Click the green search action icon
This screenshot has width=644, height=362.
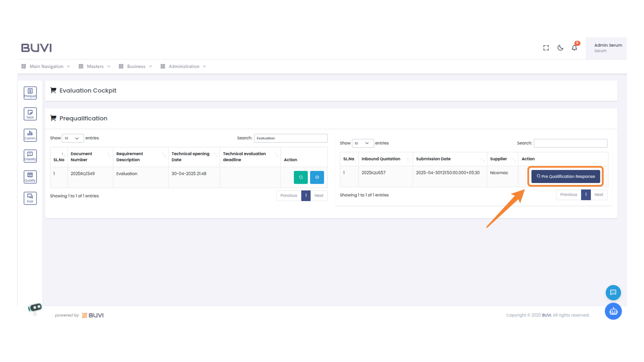click(x=301, y=177)
